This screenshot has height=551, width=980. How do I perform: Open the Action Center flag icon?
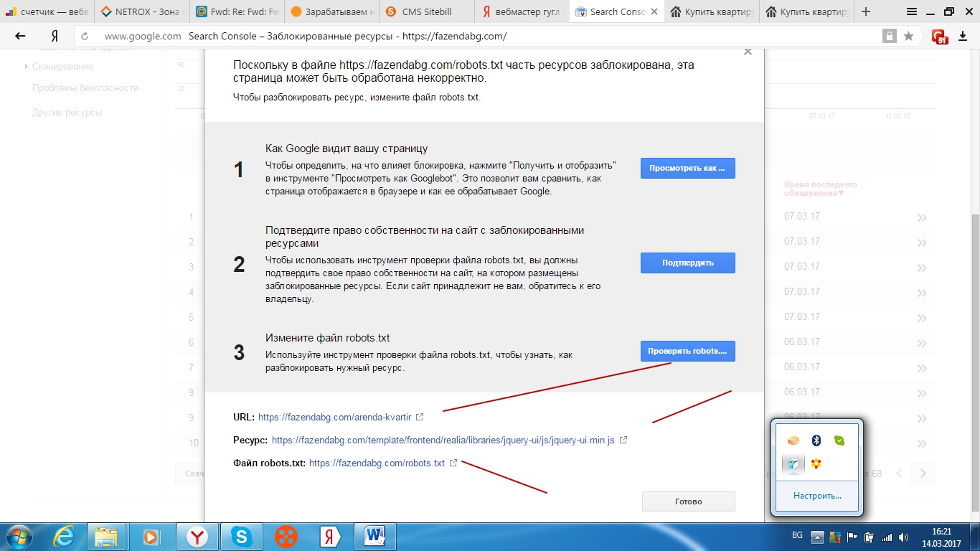click(x=852, y=537)
